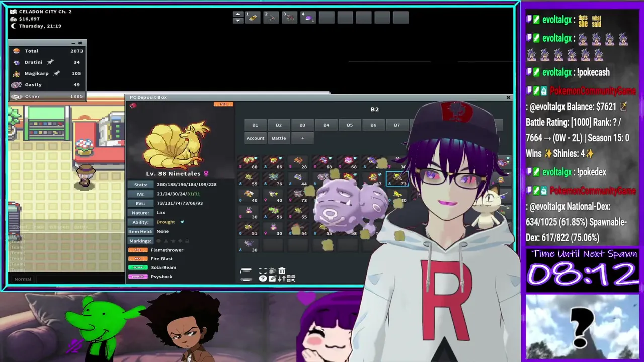Select the Gastly encounter row
This screenshot has height=362, width=644.
(x=47, y=85)
